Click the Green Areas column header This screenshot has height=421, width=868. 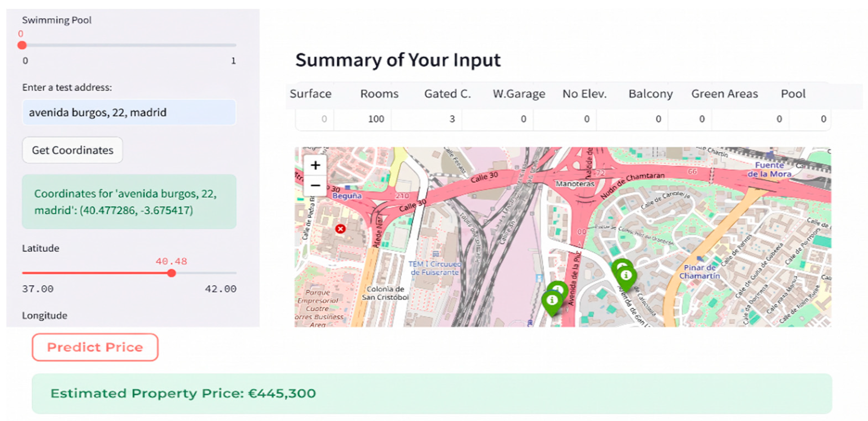coord(725,93)
